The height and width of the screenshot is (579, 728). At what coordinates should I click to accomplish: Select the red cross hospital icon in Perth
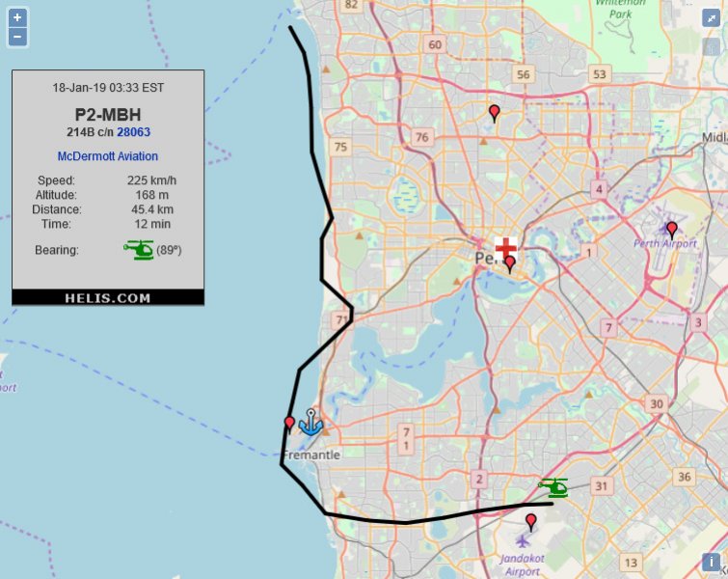[x=505, y=246]
